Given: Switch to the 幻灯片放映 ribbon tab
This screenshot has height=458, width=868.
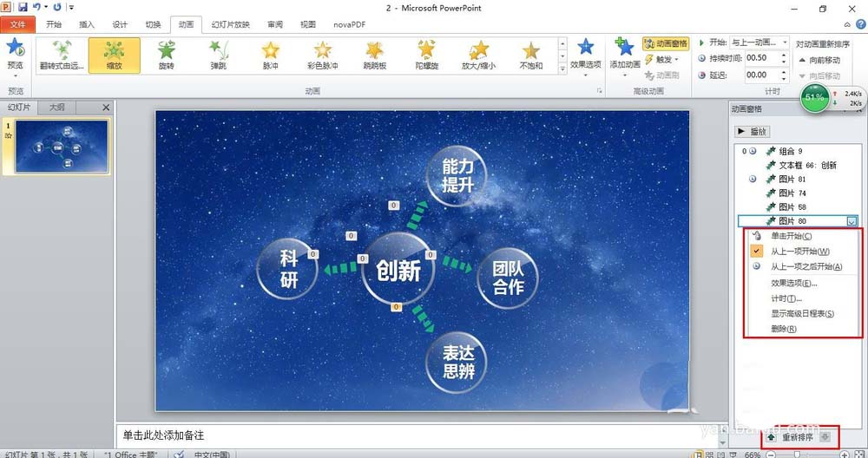Looking at the screenshot, I should click(x=229, y=24).
